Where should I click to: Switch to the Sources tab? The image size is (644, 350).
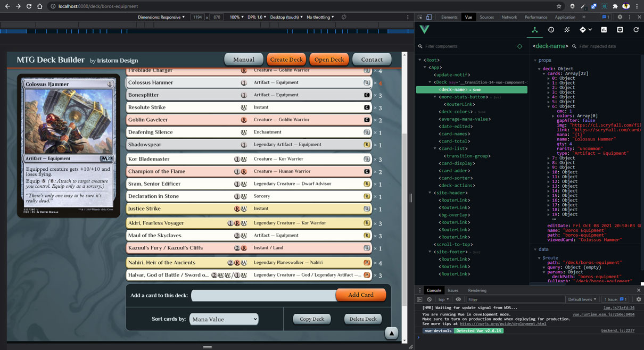click(486, 17)
